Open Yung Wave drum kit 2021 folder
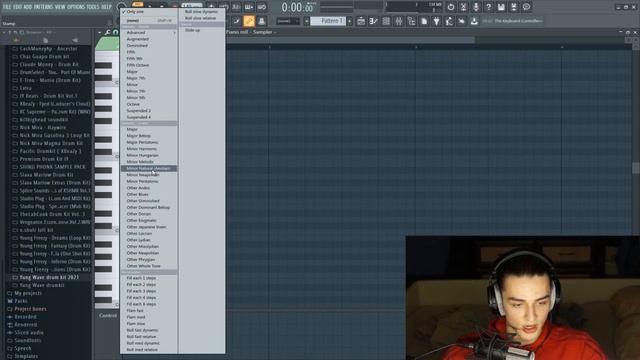This screenshot has width=640, height=360. point(49,278)
